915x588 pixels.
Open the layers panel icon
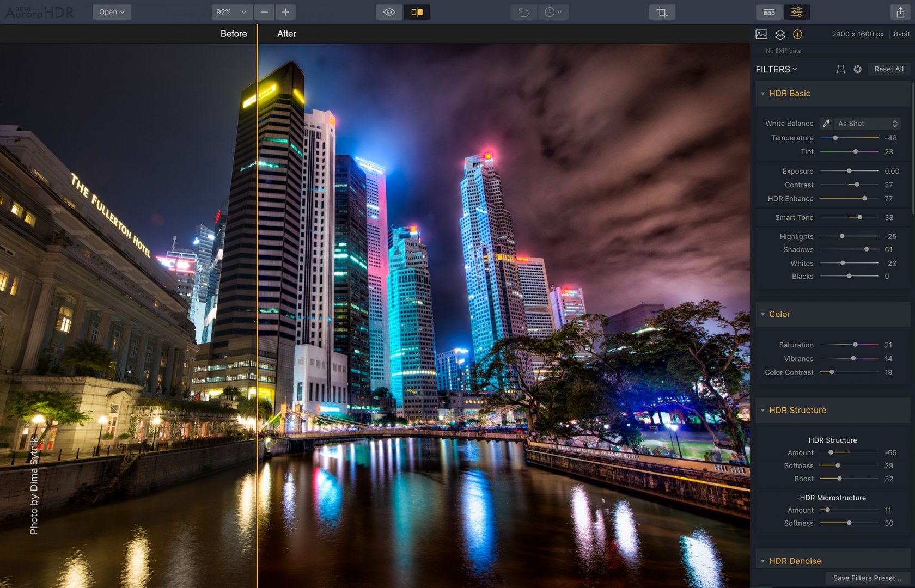click(x=780, y=34)
